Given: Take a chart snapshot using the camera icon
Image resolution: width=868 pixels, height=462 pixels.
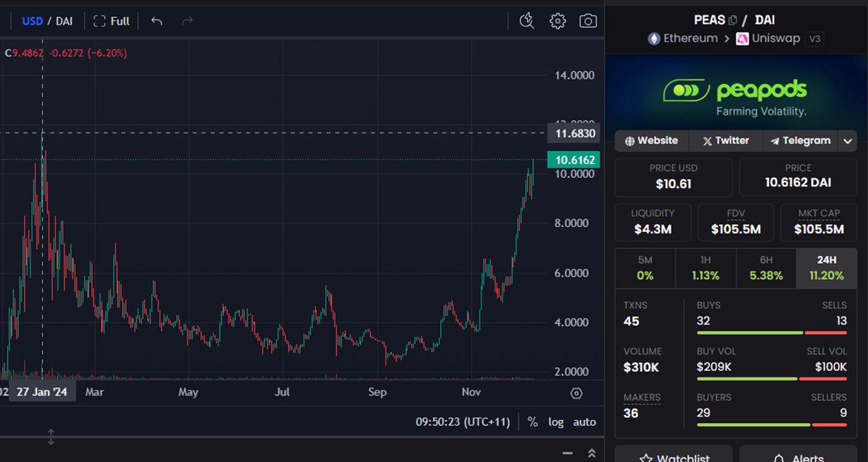Looking at the screenshot, I should 588,21.
